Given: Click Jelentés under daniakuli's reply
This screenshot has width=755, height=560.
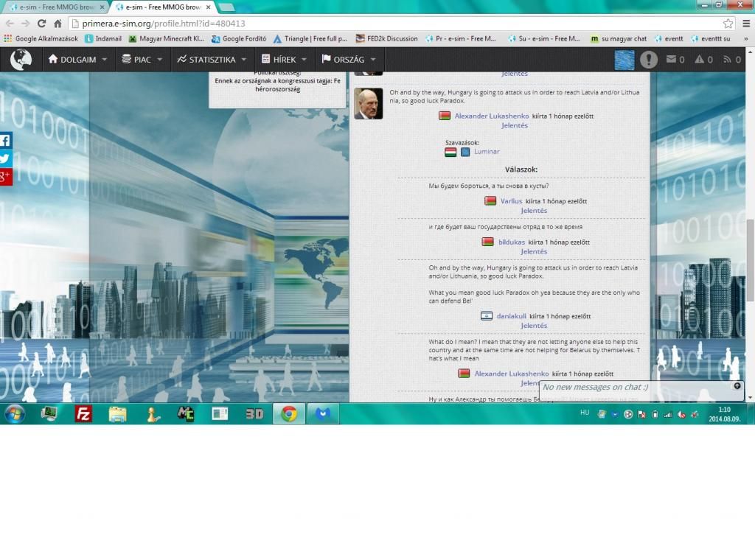Looking at the screenshot, I should (x=534, y=326).
